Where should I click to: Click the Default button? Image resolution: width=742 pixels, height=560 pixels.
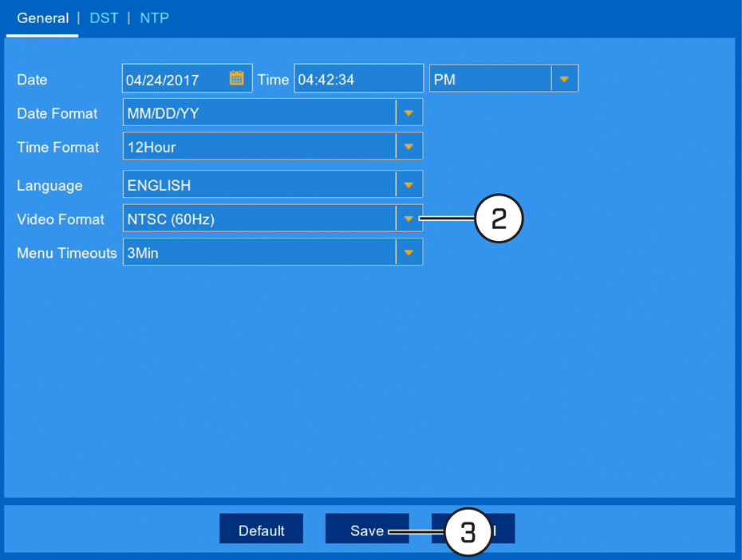(x=261, y=529)
